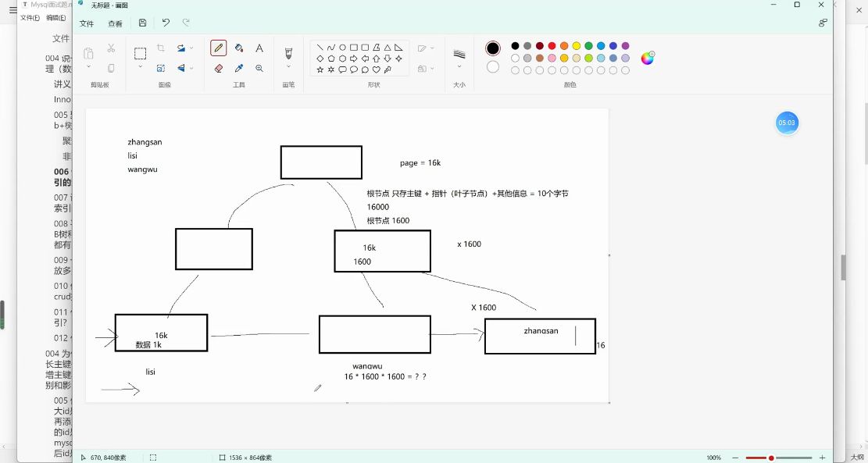The image size is (868, 463).
Task: Open the 查看 (View) menu
Action: (114, 23)
